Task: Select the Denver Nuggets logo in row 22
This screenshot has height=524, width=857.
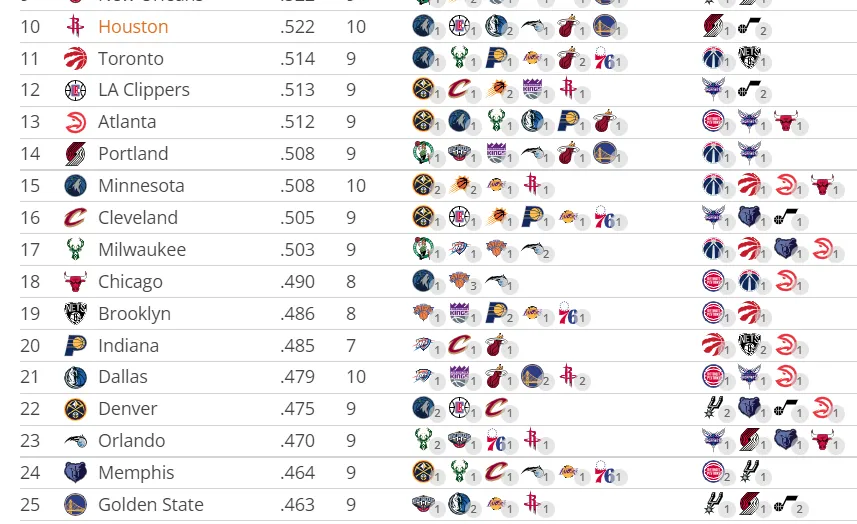Action: [x=75, y=409]
